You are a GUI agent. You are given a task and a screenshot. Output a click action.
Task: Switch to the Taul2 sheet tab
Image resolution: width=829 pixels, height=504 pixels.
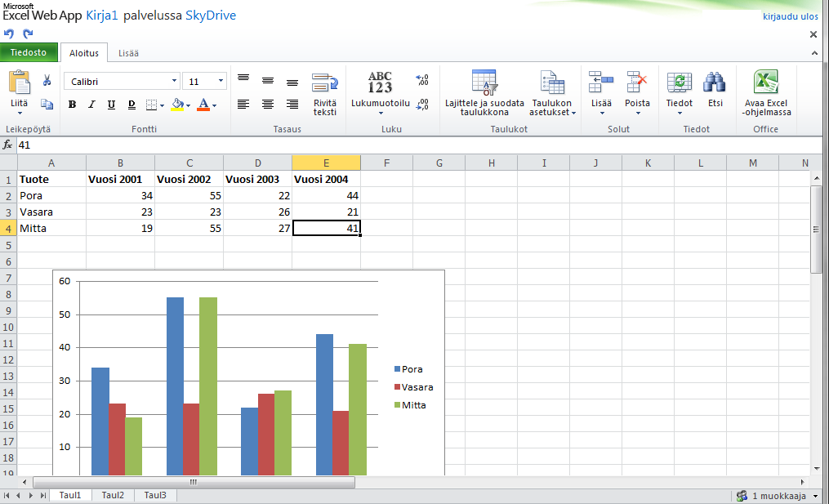113,495
